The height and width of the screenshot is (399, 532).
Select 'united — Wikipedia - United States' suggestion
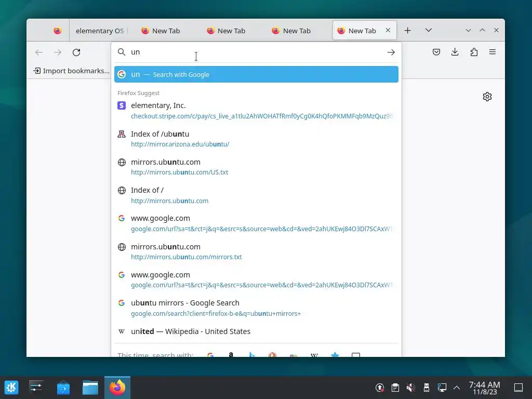click(256, 331)
